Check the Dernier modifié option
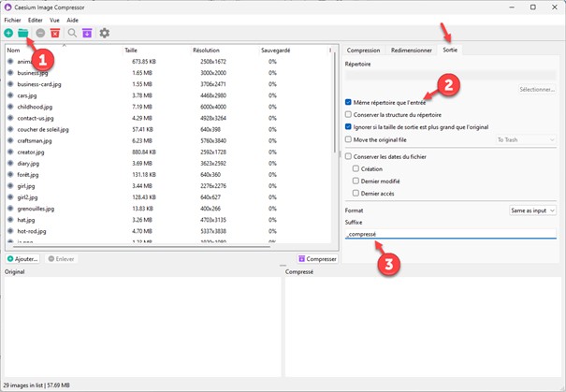Image resolution: width=566 pixels, height=392 pixels. coord(356,181)
